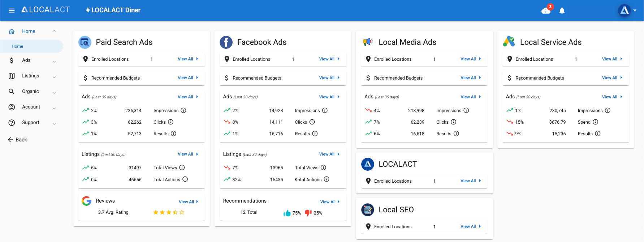Show info for Paid Search Total Views
This screenshot has width=644, height=242.
[182, 167]
